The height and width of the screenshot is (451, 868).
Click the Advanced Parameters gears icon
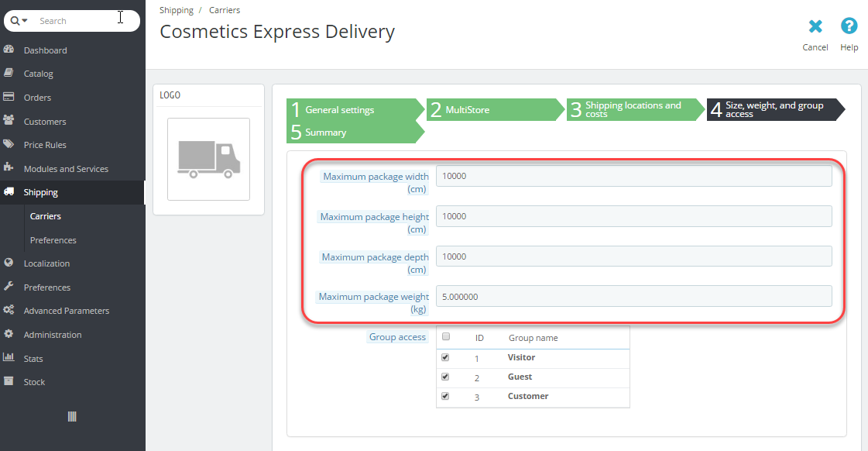9,310
